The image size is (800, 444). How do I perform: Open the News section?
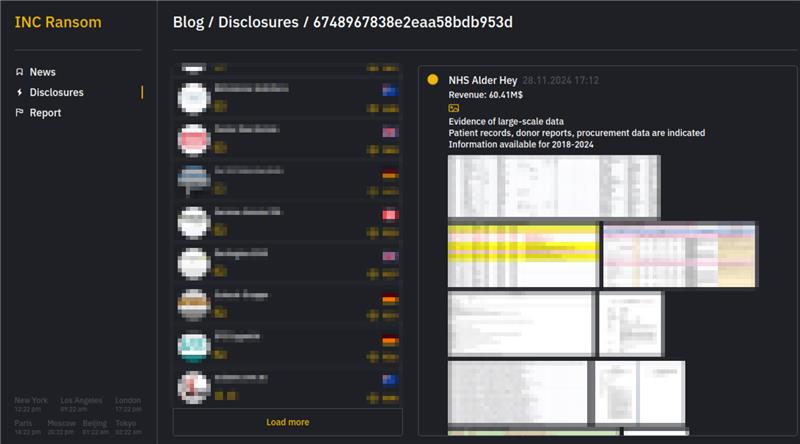[x=42, y=72]
